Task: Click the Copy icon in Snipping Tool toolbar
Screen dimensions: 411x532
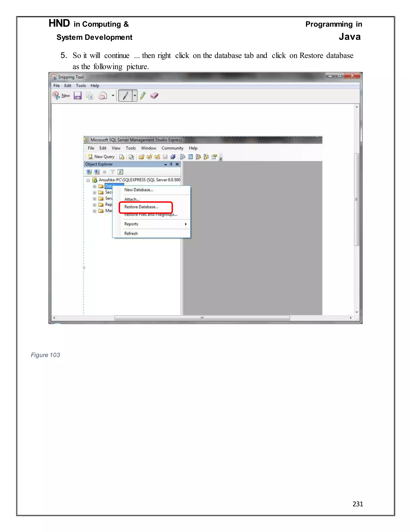Action: pyautogui.click(x=90, y=96)
